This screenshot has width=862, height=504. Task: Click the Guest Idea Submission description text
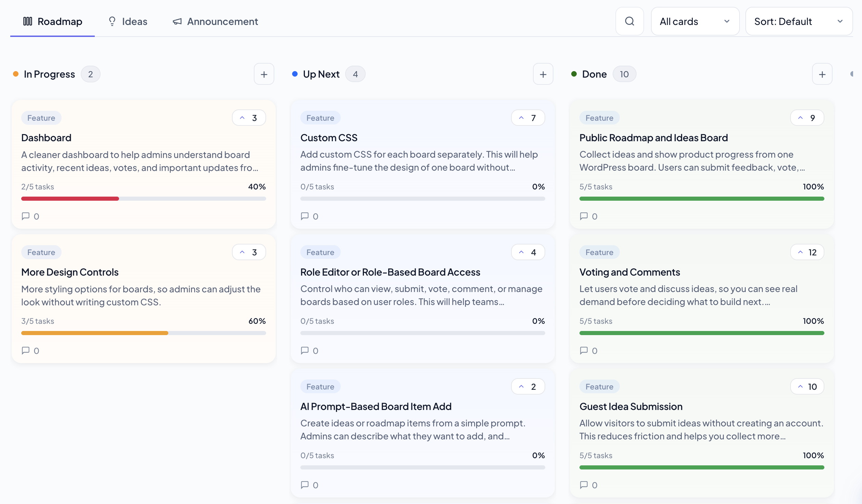(701, 430)
